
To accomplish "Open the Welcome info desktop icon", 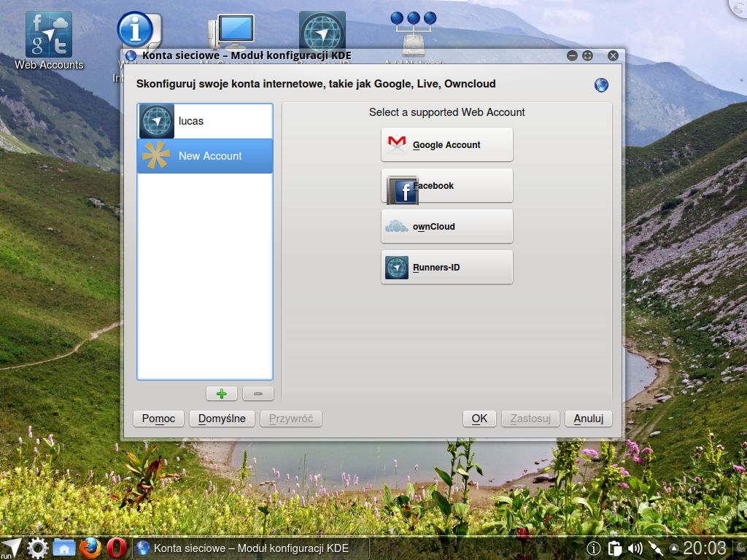I will 139,30.
